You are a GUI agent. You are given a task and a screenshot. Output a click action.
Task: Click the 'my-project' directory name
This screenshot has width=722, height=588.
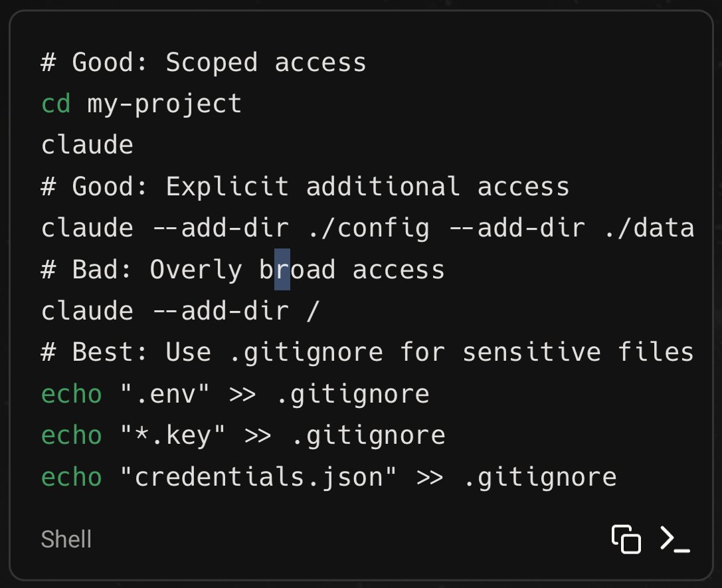click(x=164, y=104)
